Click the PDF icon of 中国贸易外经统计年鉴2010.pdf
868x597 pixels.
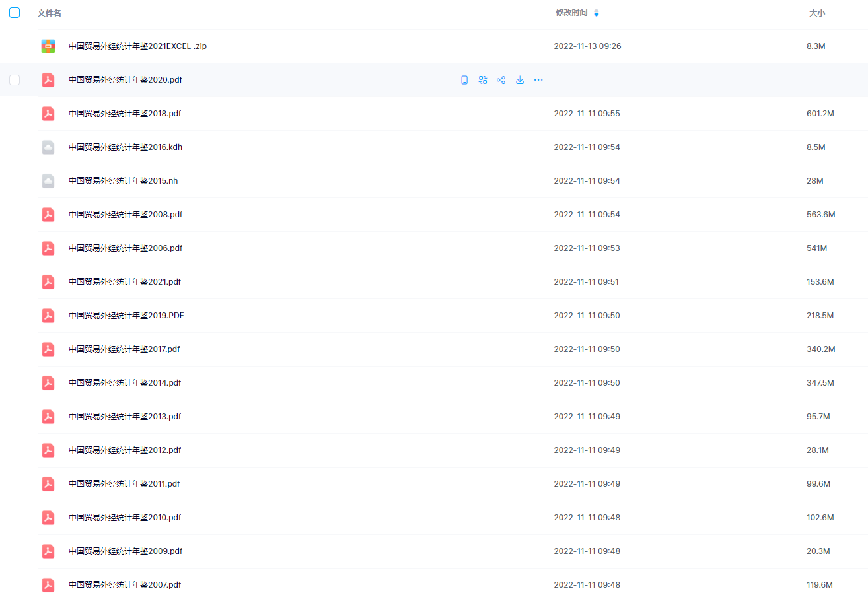[48, 518]
